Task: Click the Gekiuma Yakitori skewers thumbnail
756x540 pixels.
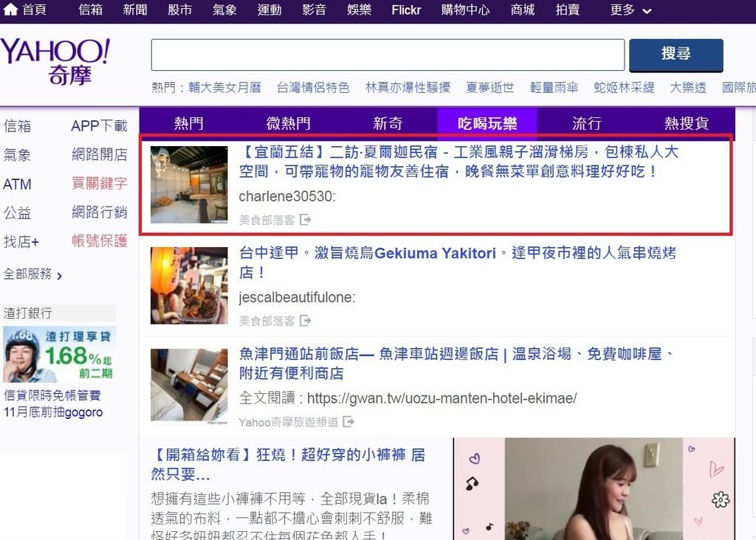Action: [189, 285]
